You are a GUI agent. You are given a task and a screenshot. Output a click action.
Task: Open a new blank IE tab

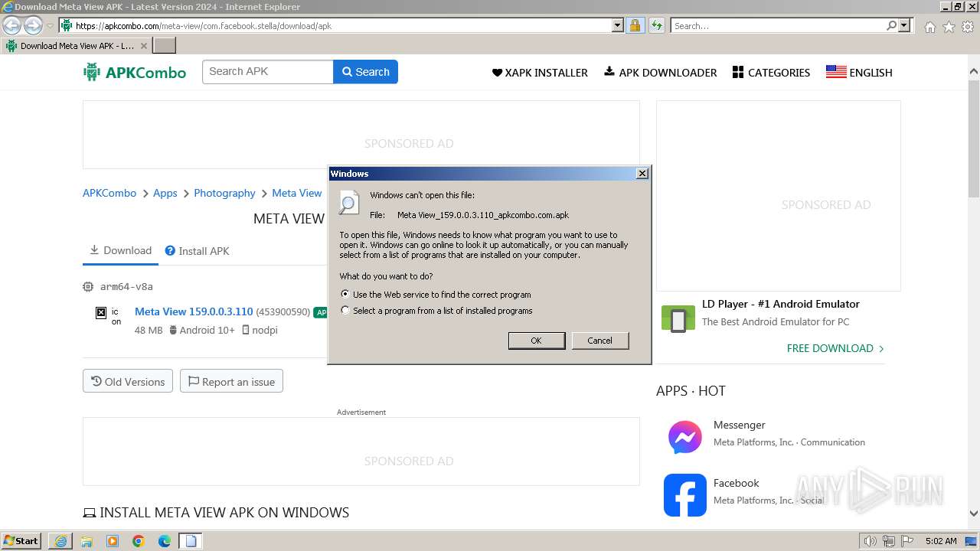coord(164,46)
